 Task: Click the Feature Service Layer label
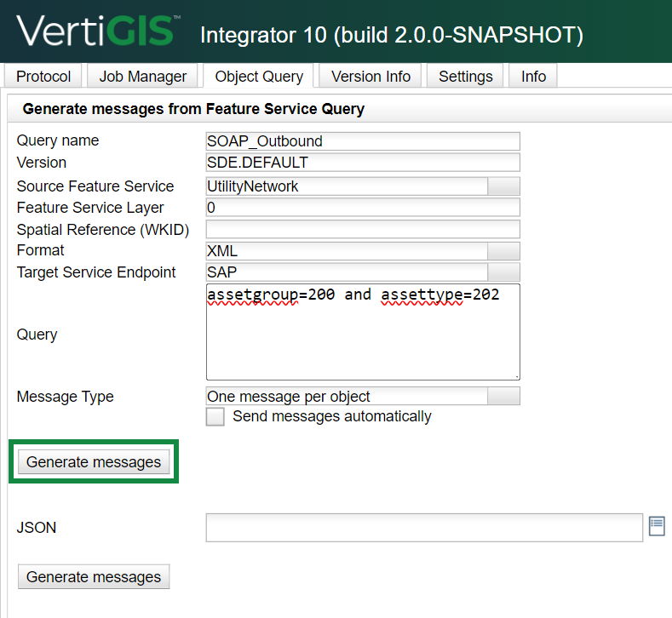[90, 208]
